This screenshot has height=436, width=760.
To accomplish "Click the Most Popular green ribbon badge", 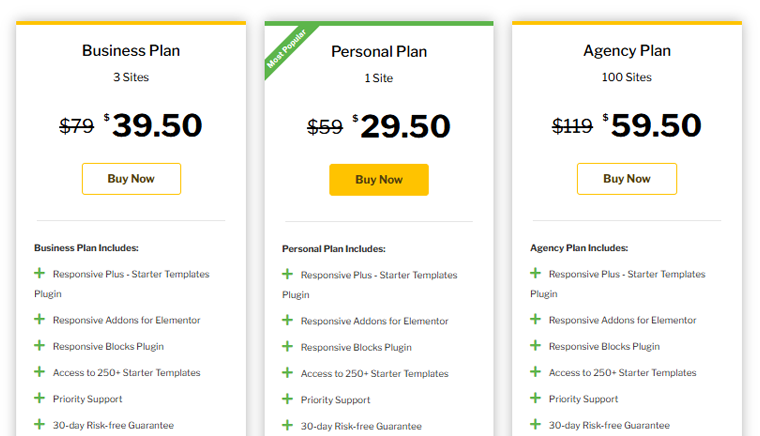I will click(287, 48).
